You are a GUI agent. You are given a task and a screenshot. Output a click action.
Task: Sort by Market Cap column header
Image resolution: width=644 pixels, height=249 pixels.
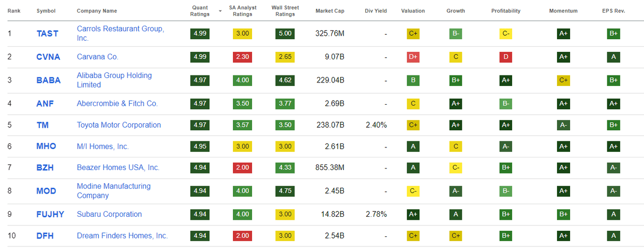pos(330,11)
